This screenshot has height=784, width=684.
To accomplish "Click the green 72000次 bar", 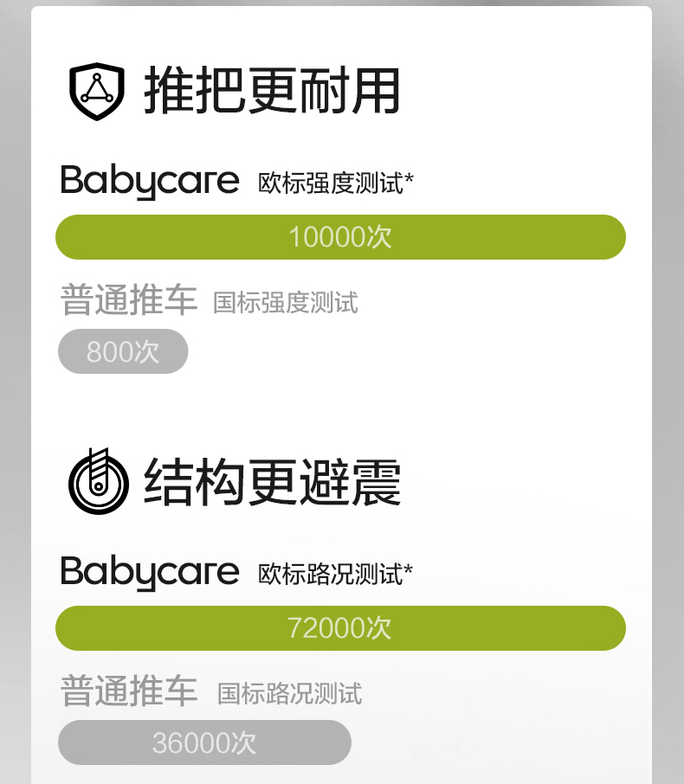I will pos(340,628).
